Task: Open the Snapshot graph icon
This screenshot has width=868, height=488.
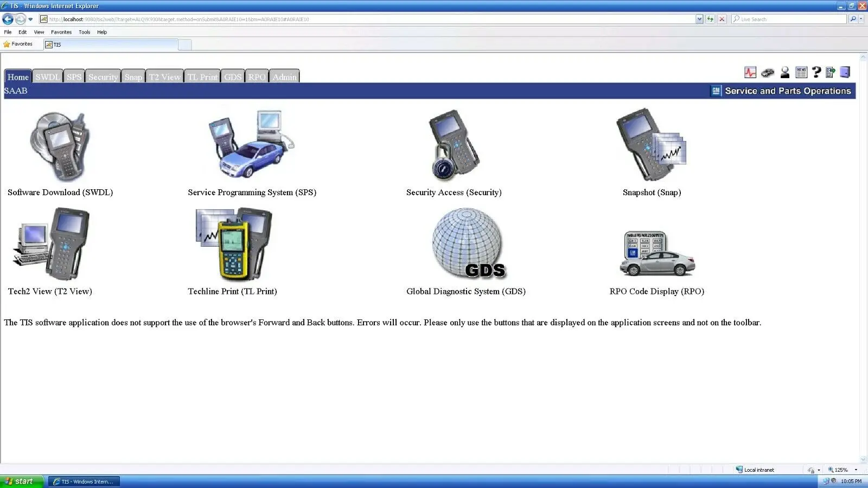Action: pyautogui.click(x=651, y=144)
